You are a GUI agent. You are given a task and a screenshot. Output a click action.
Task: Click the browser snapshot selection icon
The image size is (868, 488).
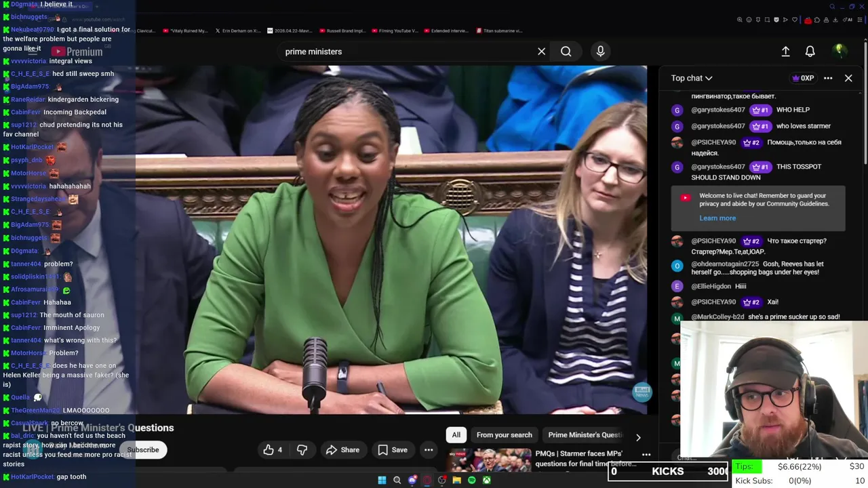coord(767,20)
